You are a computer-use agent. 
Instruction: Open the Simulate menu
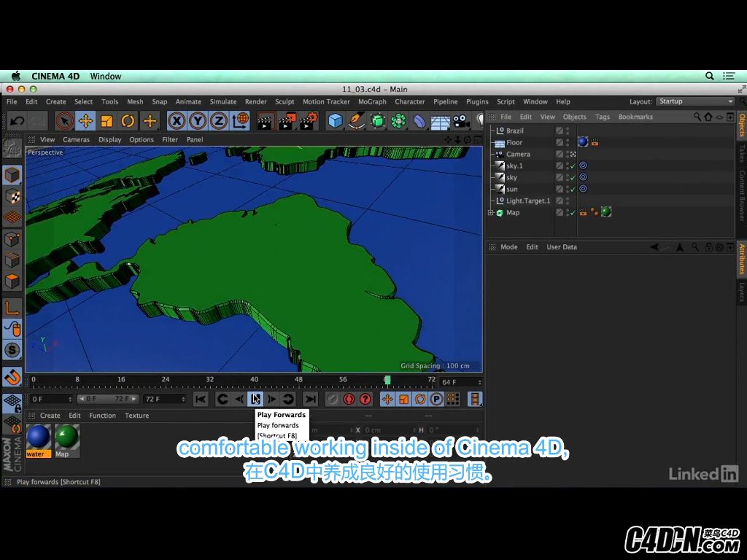click(x=223, y=101)
